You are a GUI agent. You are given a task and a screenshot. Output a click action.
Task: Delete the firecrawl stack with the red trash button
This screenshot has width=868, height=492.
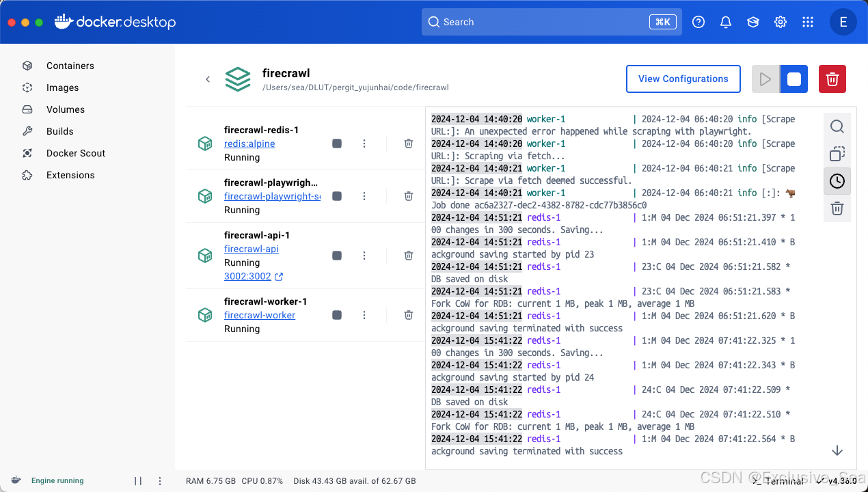(x=832, y=79)
